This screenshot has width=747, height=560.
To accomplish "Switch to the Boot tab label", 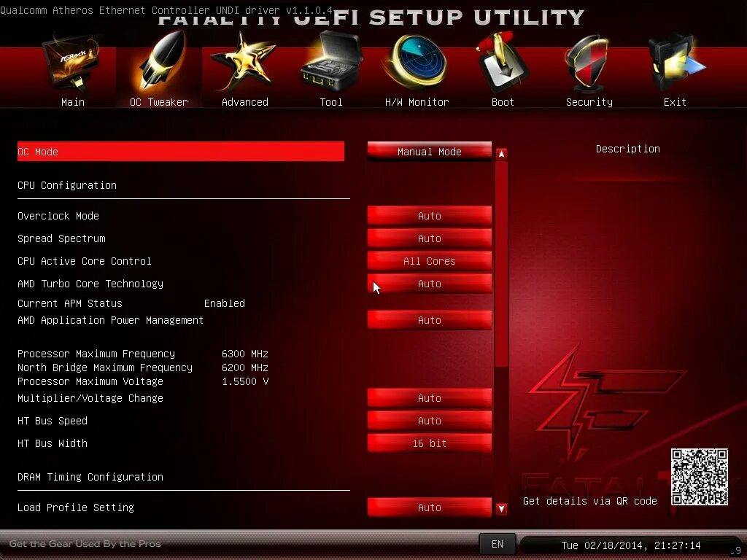I will [503, 102].
